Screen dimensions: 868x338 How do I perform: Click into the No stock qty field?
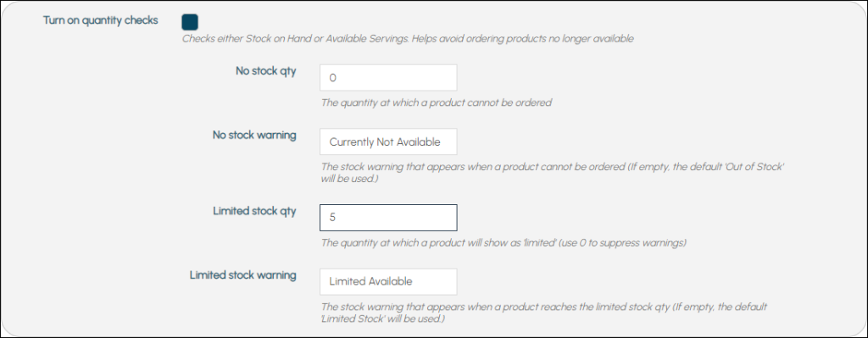[388, 78]
